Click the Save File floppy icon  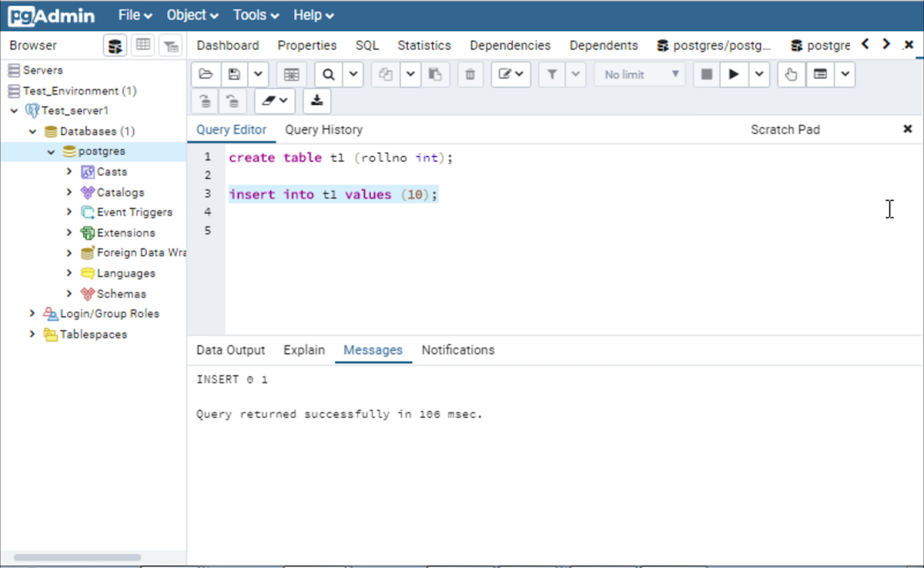pos(235,75)
